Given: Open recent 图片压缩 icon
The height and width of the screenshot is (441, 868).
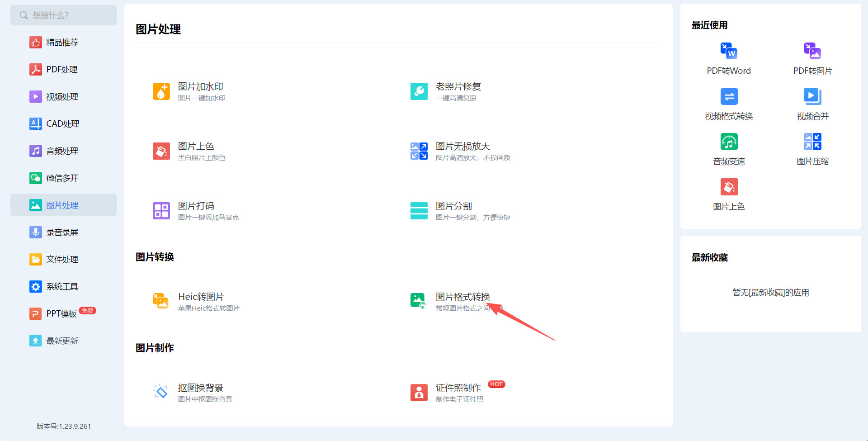Looking at the screenshot, I should 812,142.
